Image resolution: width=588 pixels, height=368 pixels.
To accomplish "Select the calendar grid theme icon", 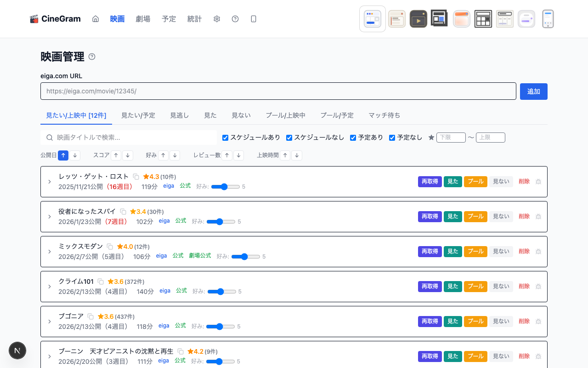I will point(483,19).
